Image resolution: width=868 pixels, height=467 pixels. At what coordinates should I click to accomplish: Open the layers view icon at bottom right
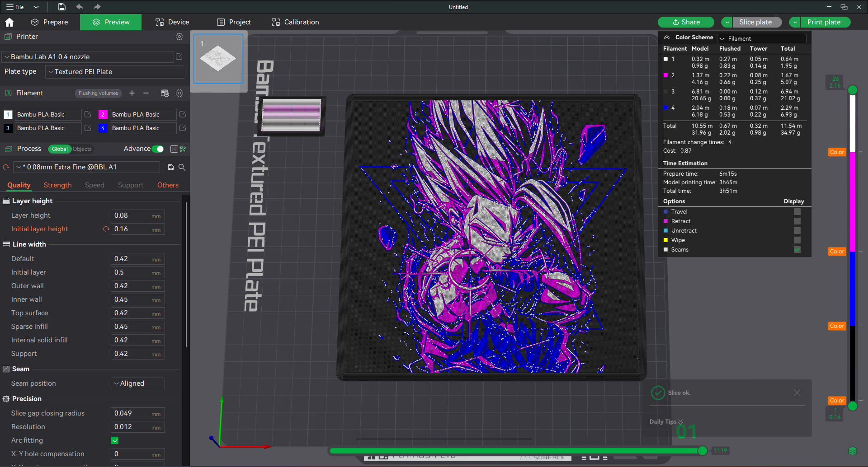pos(852,451)
